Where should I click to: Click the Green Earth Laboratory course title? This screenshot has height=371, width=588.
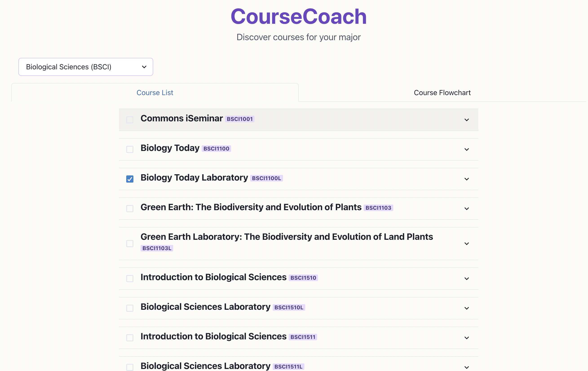pos(287,237)
